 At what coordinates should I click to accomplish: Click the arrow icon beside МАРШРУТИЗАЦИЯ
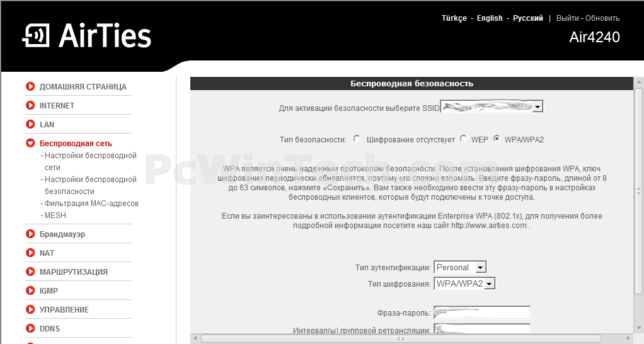point(30,272)
